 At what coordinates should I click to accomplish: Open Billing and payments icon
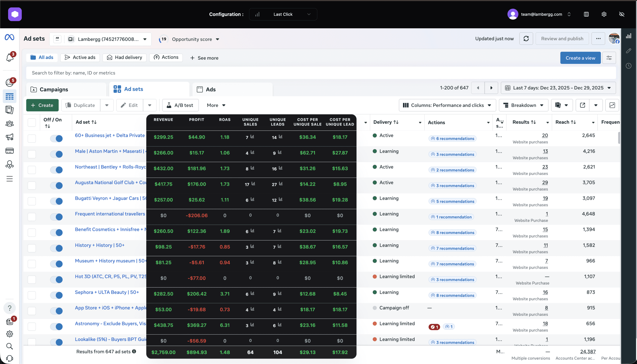point(10,151)
